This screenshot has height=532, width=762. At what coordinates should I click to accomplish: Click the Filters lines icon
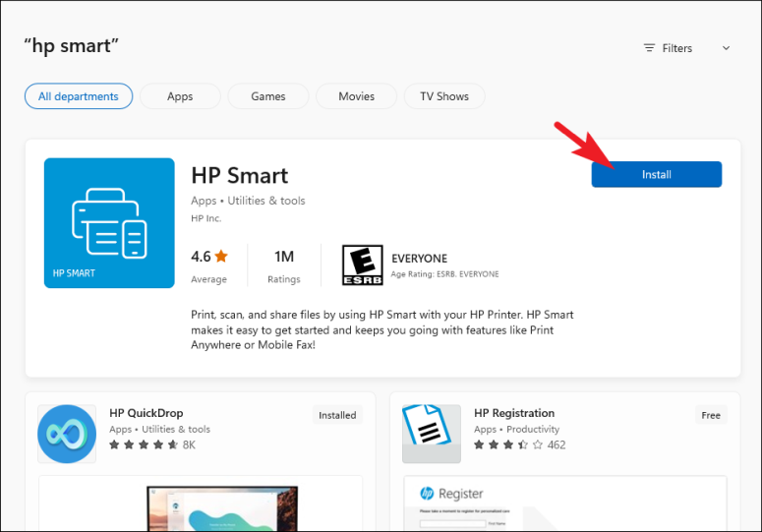pos(649,48)
